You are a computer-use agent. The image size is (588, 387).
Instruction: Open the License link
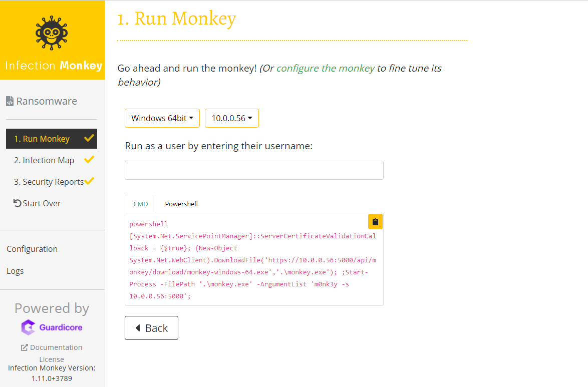(x=52, y=359)
